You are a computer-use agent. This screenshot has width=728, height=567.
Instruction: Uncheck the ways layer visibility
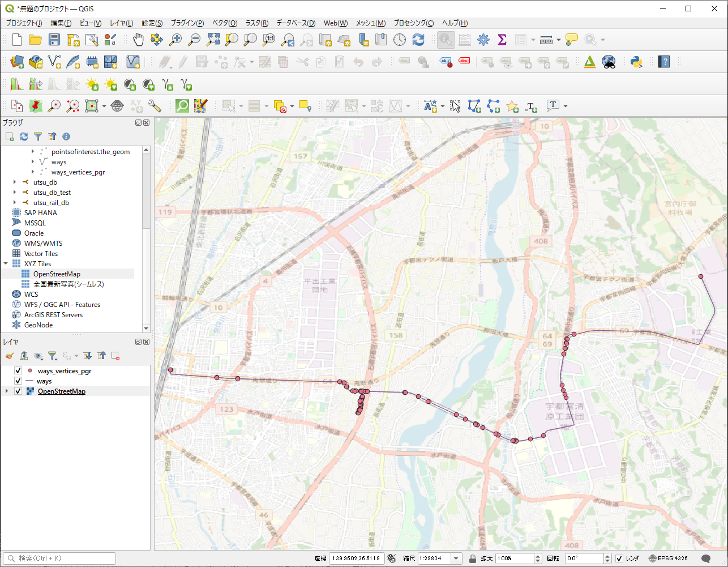(18, 381)
